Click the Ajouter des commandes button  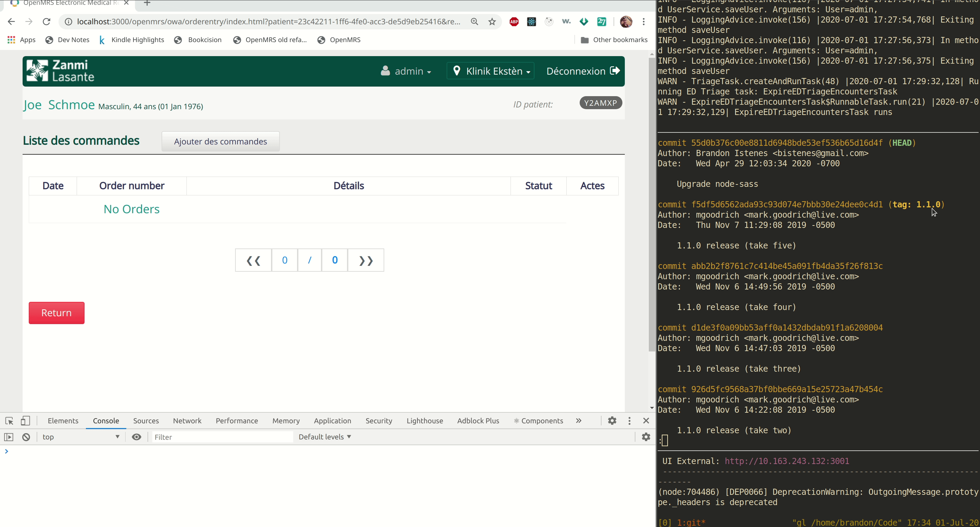pyautogui.click(x=221, y=142)
